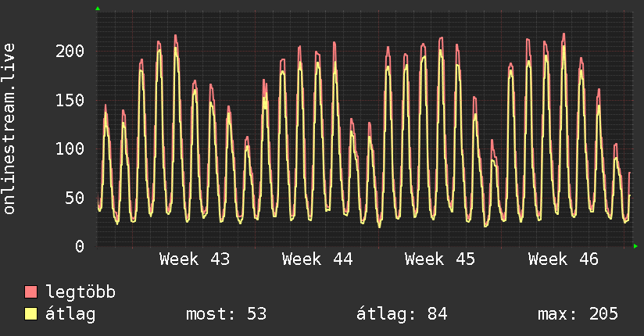Click the Week 45 axis label

pyautogui.click(x=440, y=259)
